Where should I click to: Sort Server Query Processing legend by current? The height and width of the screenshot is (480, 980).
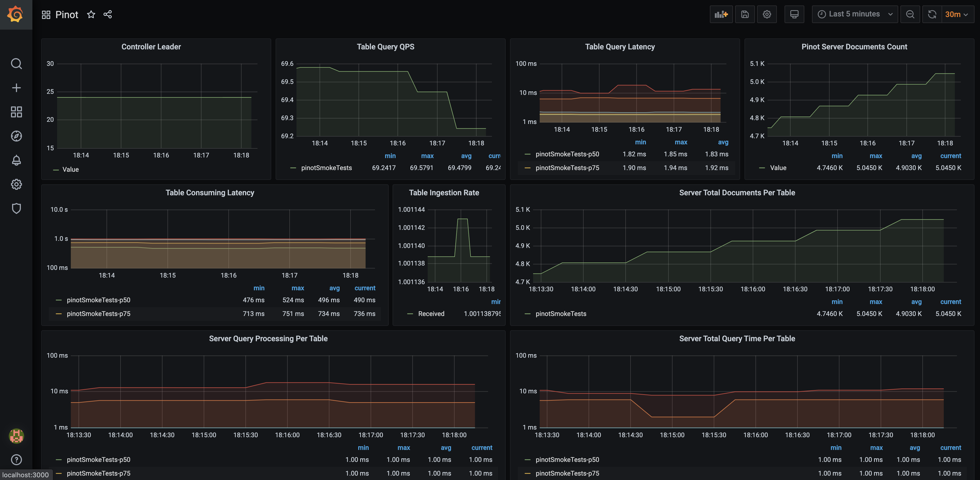pyautogui.click(x=482, y=448)
